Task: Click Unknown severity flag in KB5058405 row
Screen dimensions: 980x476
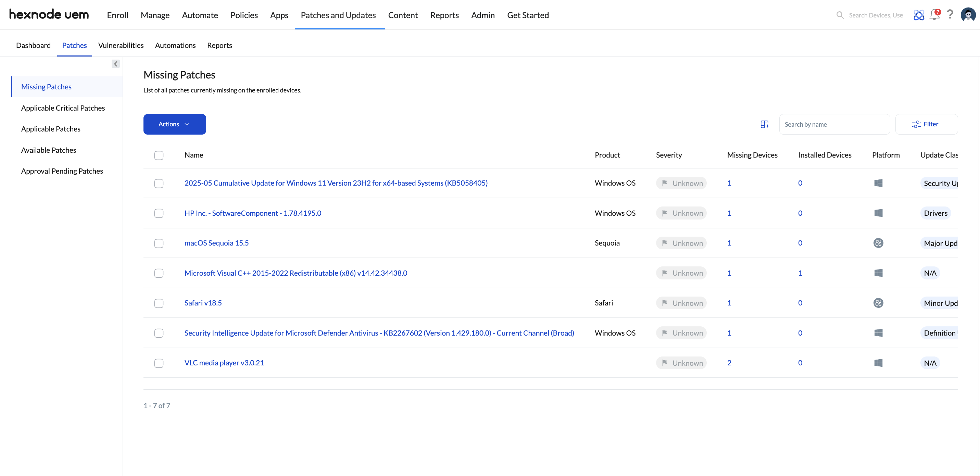Action: [x=681, y=183]
